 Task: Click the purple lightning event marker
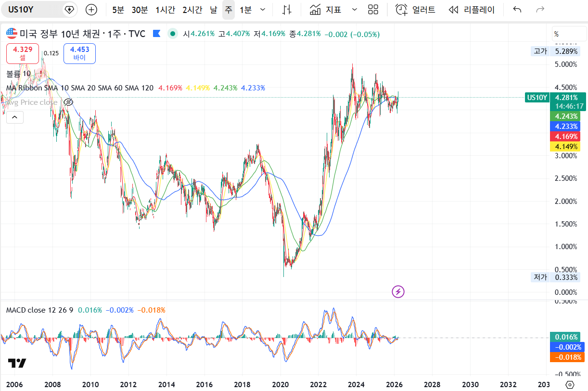398,291
